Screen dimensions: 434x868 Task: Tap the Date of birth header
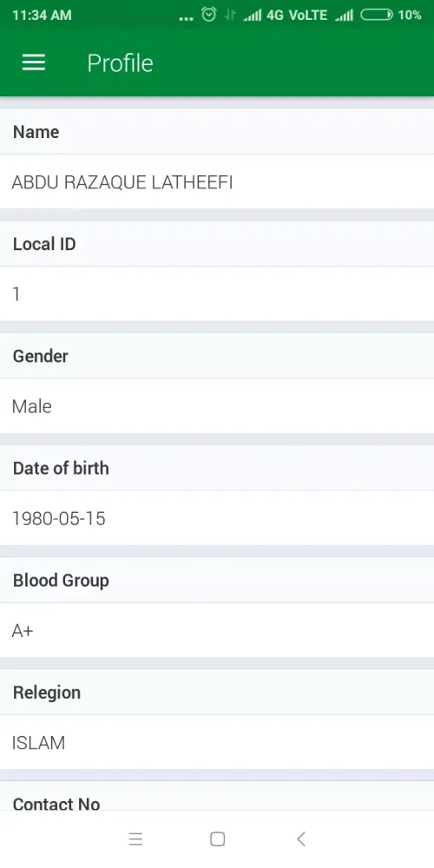pyautogui.click(x=217, y=468)
